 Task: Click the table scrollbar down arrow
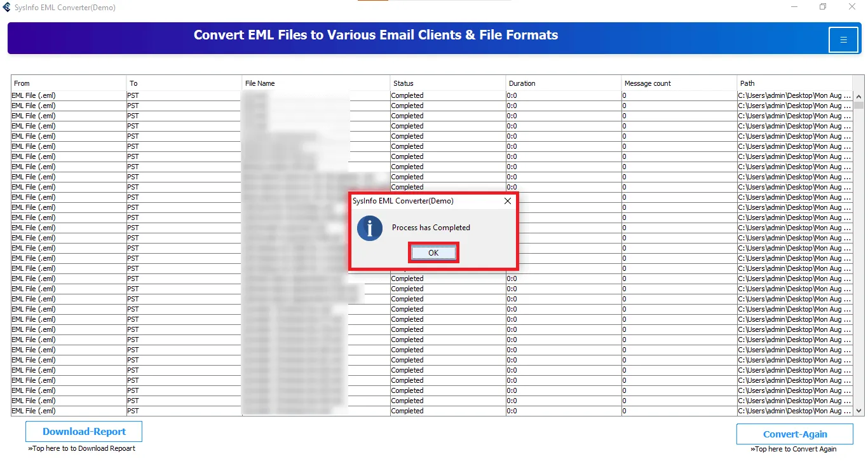pos(859,411)
